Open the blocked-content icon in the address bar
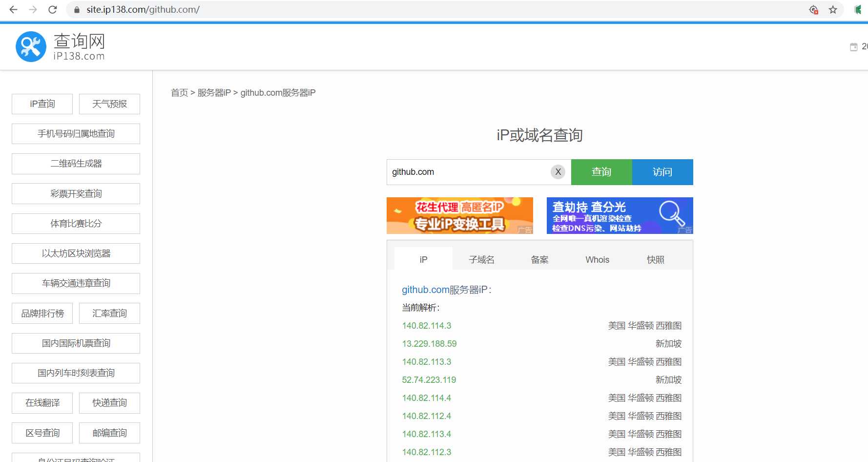This screenshot has height=462, width=868. tap(813, 9)
